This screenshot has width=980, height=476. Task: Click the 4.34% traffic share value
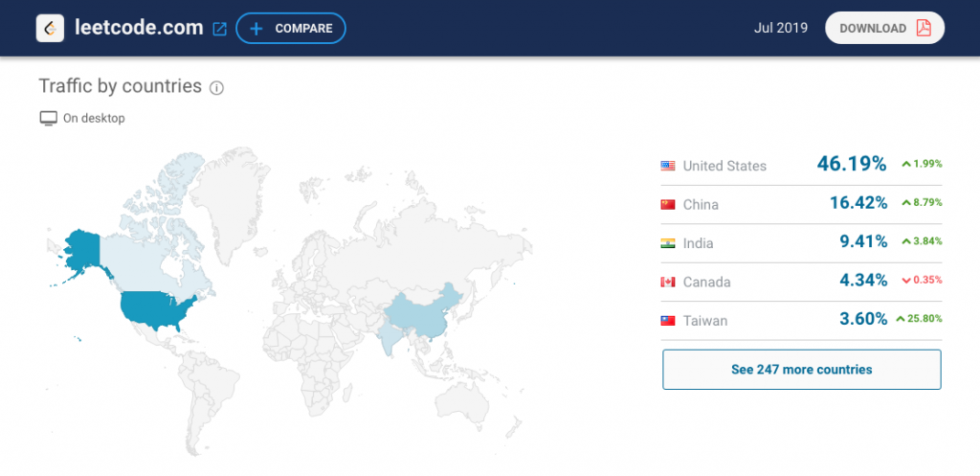tap(863, 281)
